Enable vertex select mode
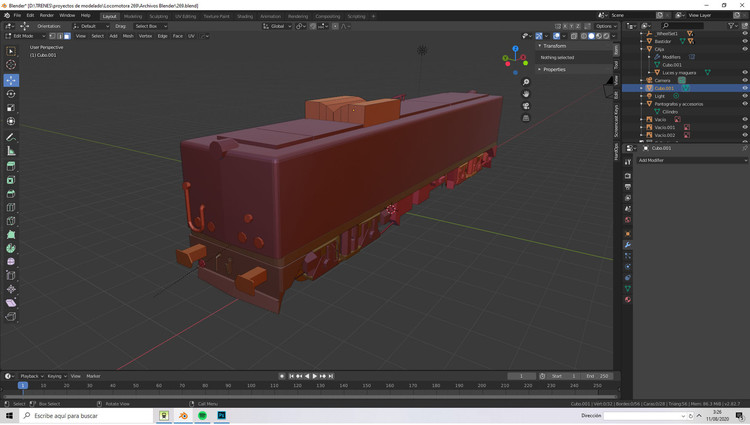 tap(53, 36)
